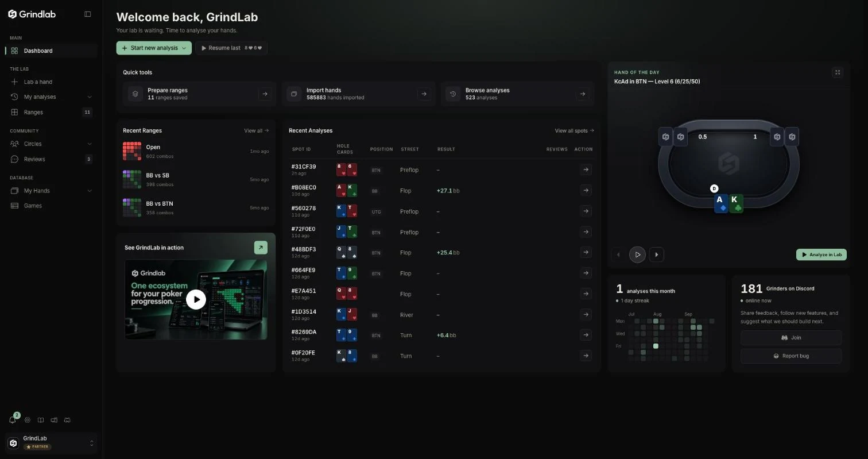Viewport: 868px width, 459px height.
Task: Open the book documentation icon
Action: 41,420
